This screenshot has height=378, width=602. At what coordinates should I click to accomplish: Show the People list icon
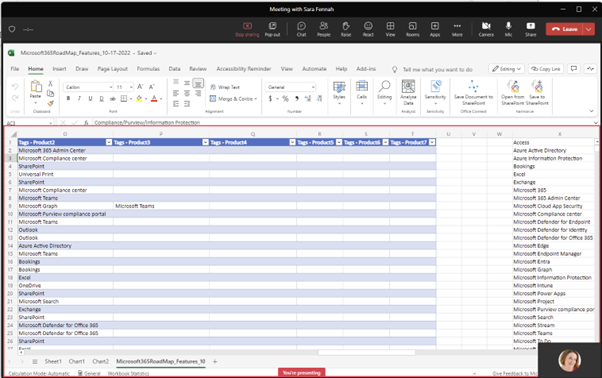tap(324, 26)
